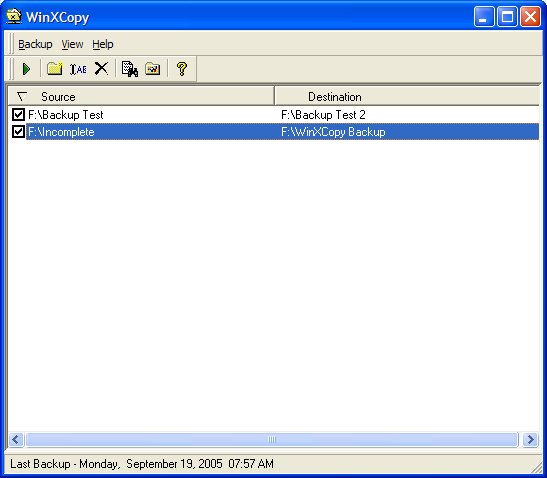The height and width of the screenshot is (478, 547).
Task: Add a new backup folder entry
Action: click(55, 69)
